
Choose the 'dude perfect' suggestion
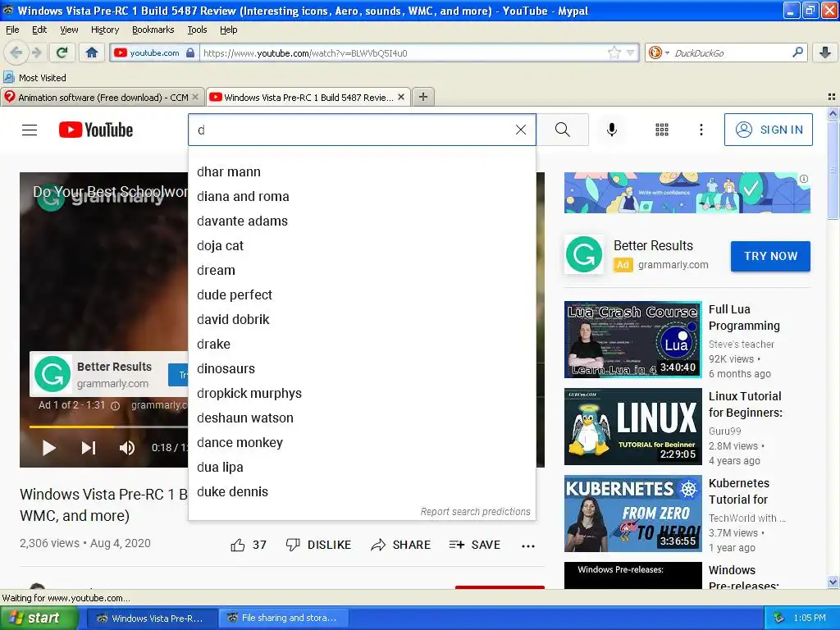[x=362, y=295]
